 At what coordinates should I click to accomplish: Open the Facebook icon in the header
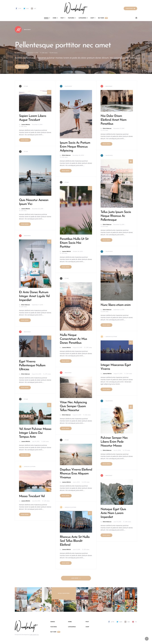point(17,8)
